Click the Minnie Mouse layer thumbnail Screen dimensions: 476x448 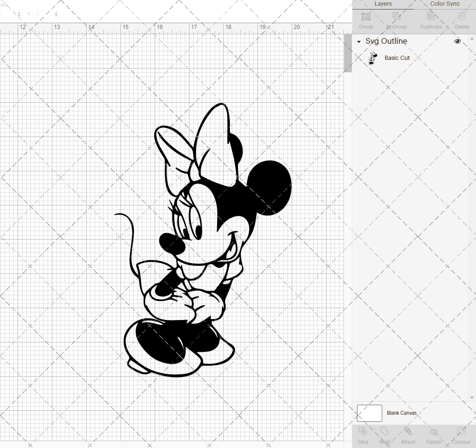(373, 58)
